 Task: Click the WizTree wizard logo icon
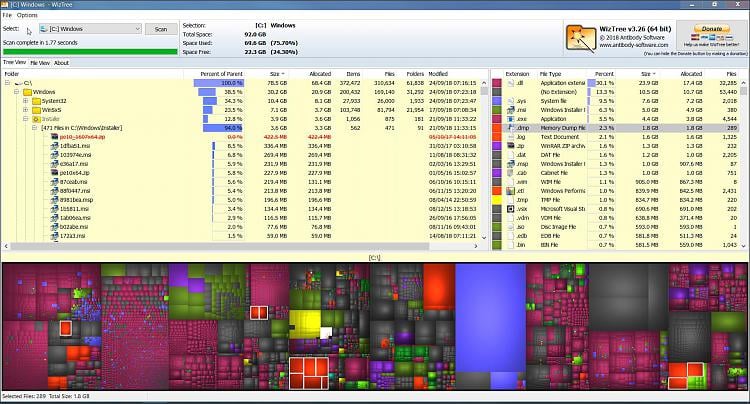tap(581, 38)
